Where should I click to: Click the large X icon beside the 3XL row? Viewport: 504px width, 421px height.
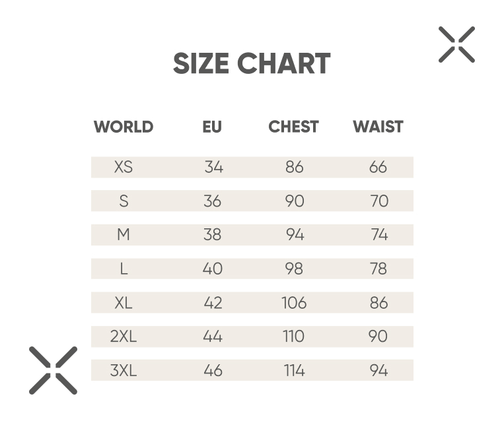(53, 370)
